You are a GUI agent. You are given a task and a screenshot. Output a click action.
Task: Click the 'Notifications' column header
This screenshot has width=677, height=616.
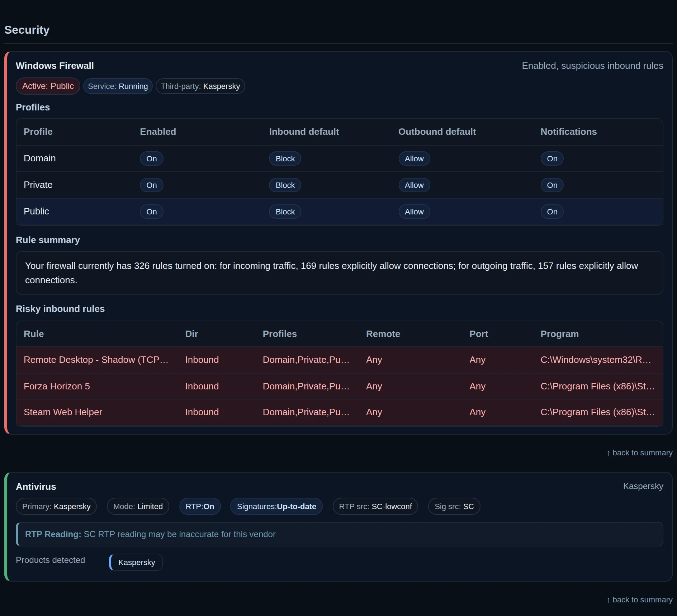pyautogui.click(x=568, y=132)
